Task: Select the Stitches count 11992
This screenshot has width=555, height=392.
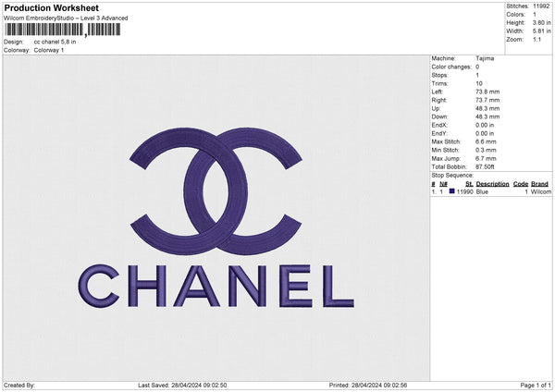Action: coord(541,6)
